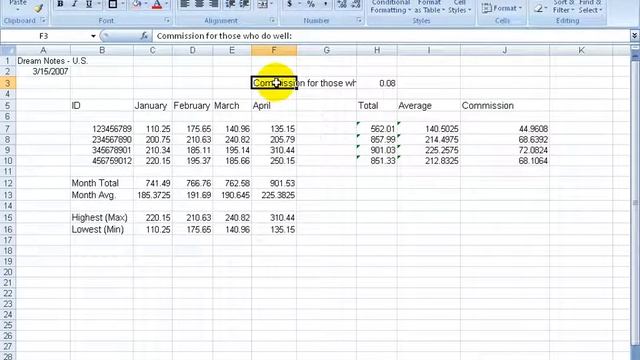Click Merge and Center icon

pyautogui.click(x=263, y=4)
